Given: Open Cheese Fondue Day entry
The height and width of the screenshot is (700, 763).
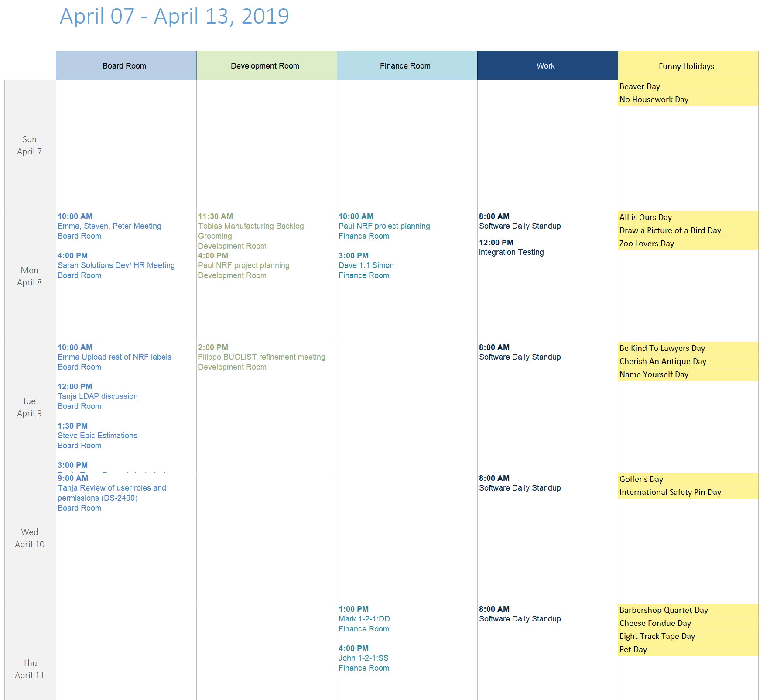Looking at the screenshot, I should (x=688, y=623).
